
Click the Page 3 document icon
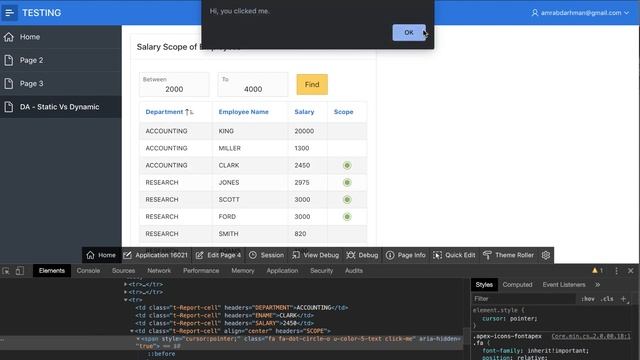9,83
